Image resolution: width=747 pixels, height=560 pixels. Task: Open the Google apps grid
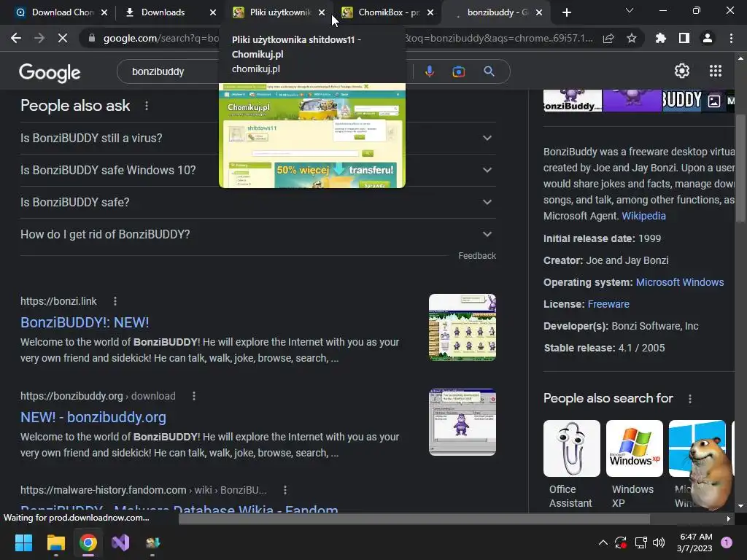pos(716,71)
